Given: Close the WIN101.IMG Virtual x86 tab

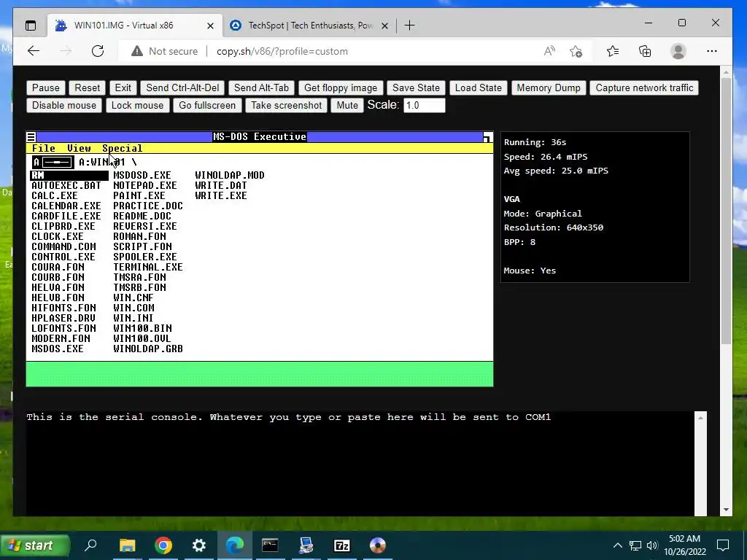Looking at the screenshot, I should click(x=210, y=26).
